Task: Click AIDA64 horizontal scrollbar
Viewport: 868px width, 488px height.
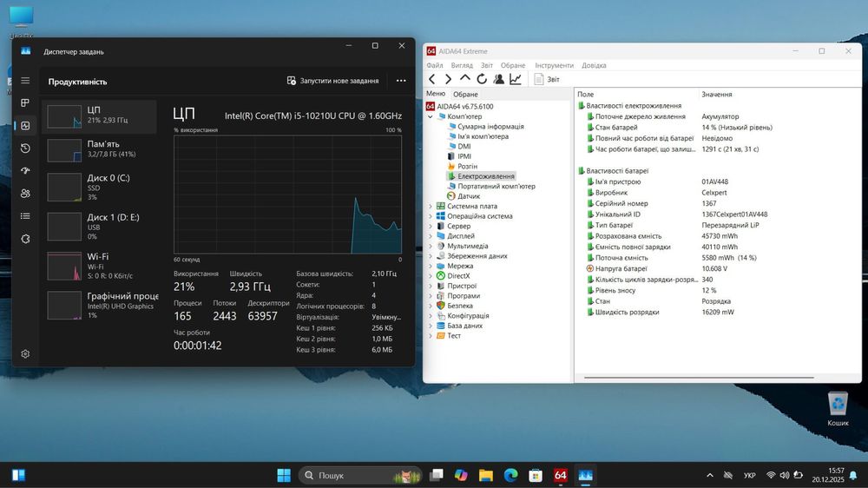Action: [699, 378]
